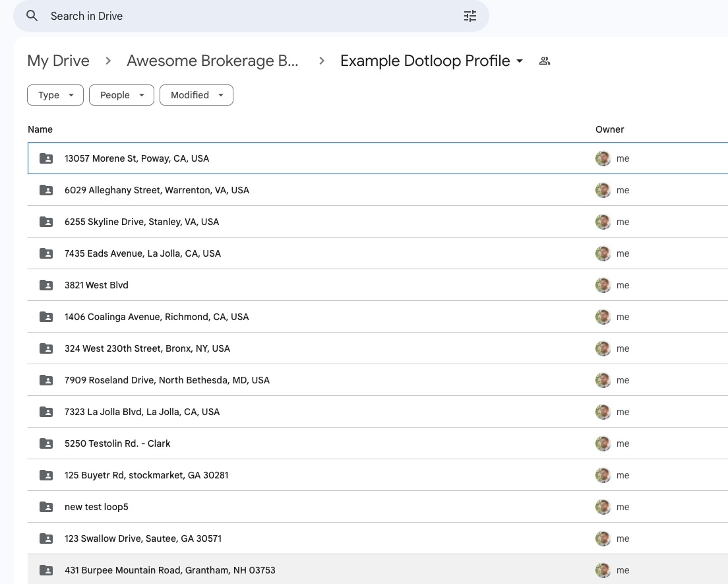Image resolution: width=728 pixels, height=584 pixels.
Task: Sort by the Name column header
Action: [x=40, y=129]
